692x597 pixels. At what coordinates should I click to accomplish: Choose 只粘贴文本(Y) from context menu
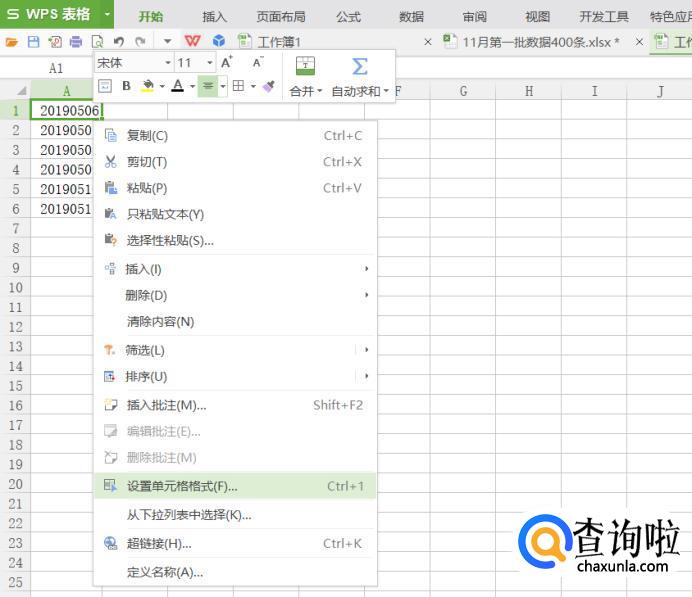[235, 214]
